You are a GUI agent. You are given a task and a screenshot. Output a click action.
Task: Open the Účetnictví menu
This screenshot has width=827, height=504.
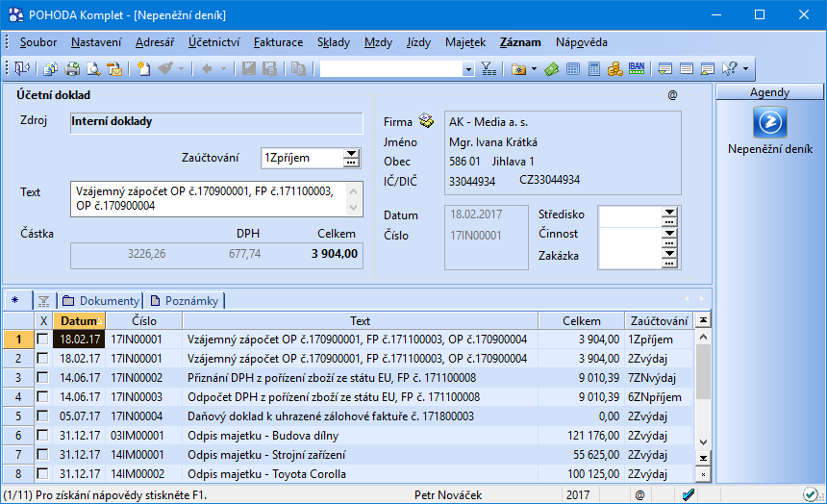coord(213,42)
